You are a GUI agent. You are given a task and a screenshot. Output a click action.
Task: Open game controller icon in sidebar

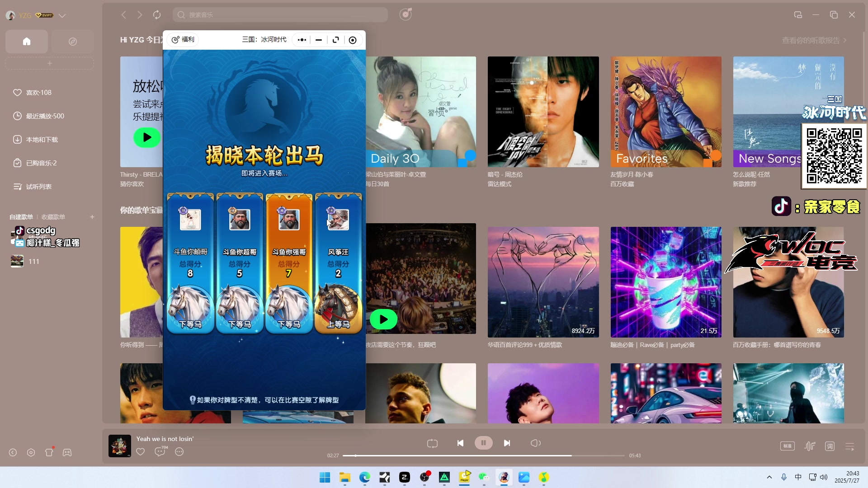point(67,452)
